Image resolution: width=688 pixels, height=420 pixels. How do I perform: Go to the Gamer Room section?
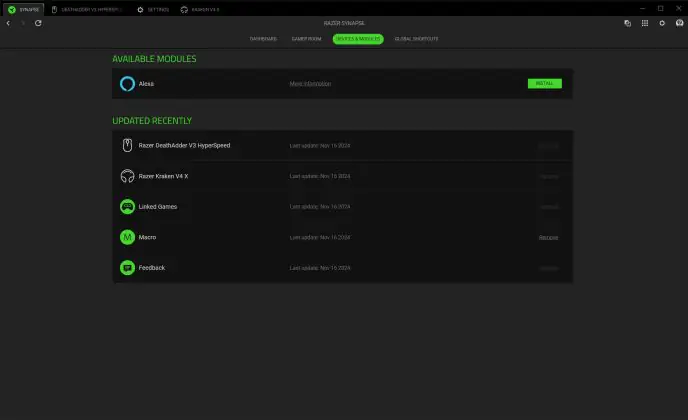click(306, 39)
